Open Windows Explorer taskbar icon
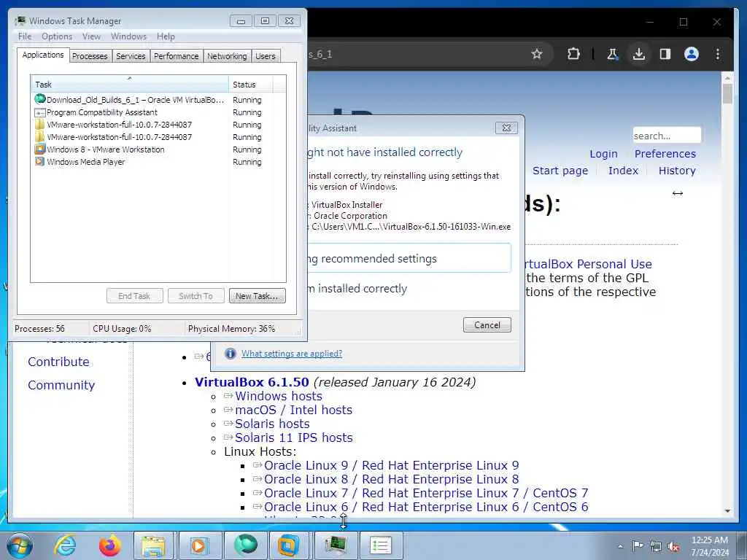The image size is (747, 560). (153, 545)
